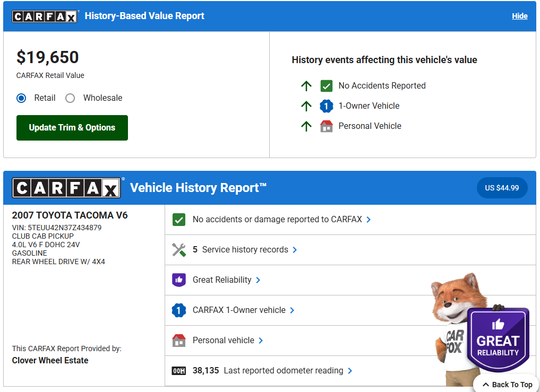Click the Update Trim & Options button

[x=72, y=128]
